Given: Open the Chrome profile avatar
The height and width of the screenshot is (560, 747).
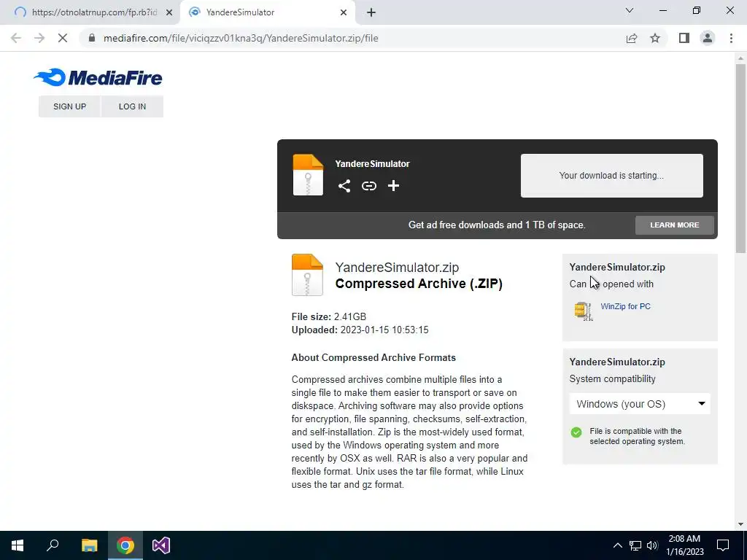Looking at the screenshot, I should [708, 38].
